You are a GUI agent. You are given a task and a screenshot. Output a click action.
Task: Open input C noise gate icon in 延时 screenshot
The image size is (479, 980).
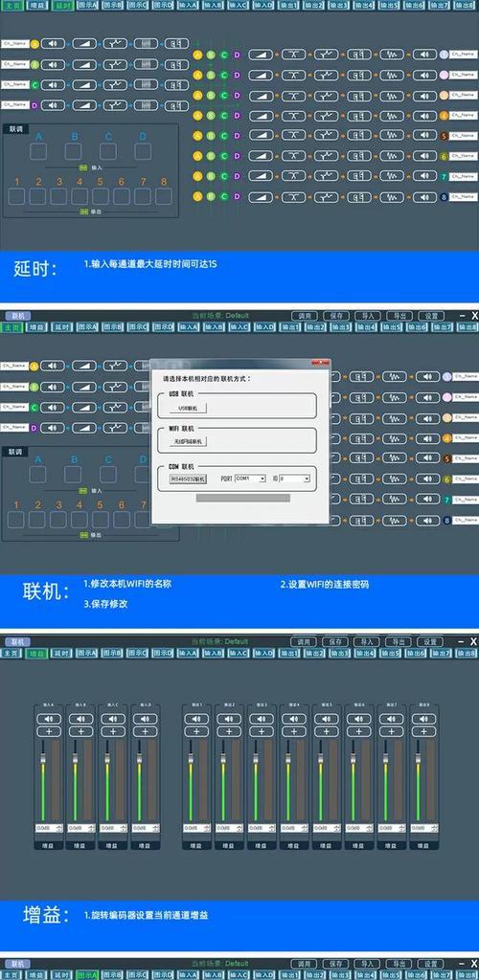pos(146,85)
